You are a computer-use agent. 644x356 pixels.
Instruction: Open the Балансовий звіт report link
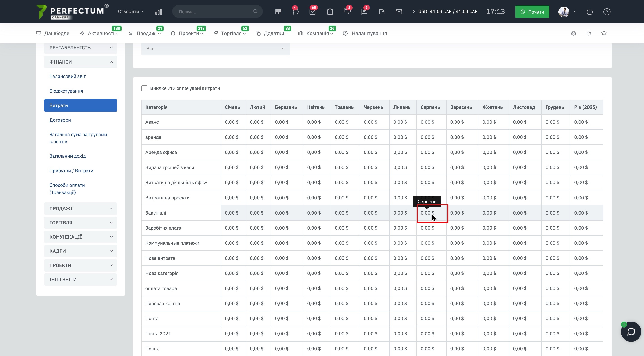(68, 76)
